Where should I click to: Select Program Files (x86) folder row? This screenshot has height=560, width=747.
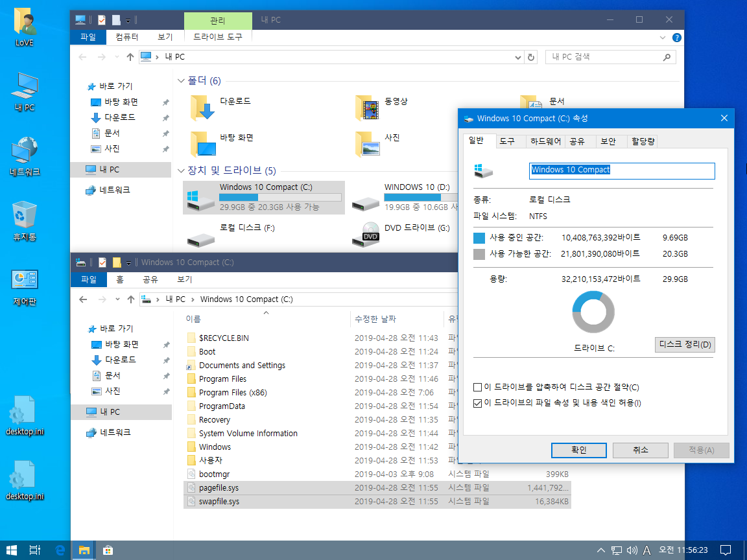pyautogui.click(x=321, y=393)
